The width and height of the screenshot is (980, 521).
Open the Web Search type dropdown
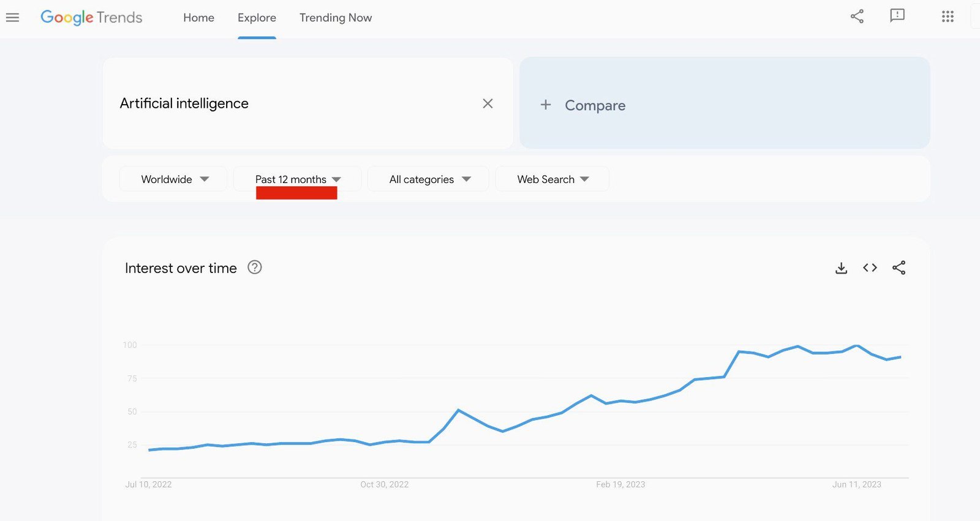[x=552, y=179]
